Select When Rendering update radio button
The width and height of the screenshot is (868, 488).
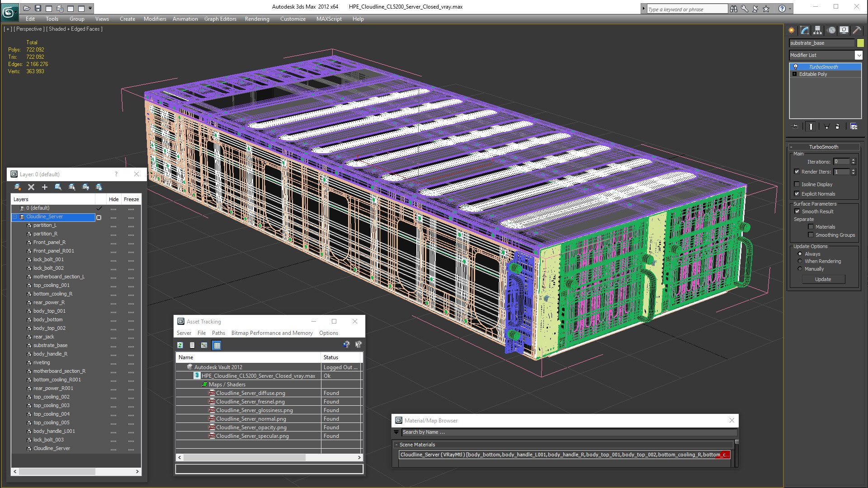[800, 261]
